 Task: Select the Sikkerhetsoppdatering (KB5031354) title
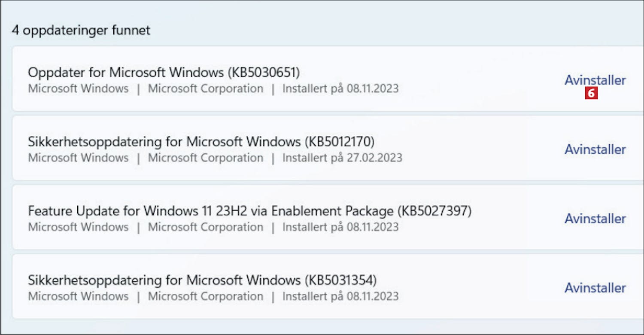[202, 280]
